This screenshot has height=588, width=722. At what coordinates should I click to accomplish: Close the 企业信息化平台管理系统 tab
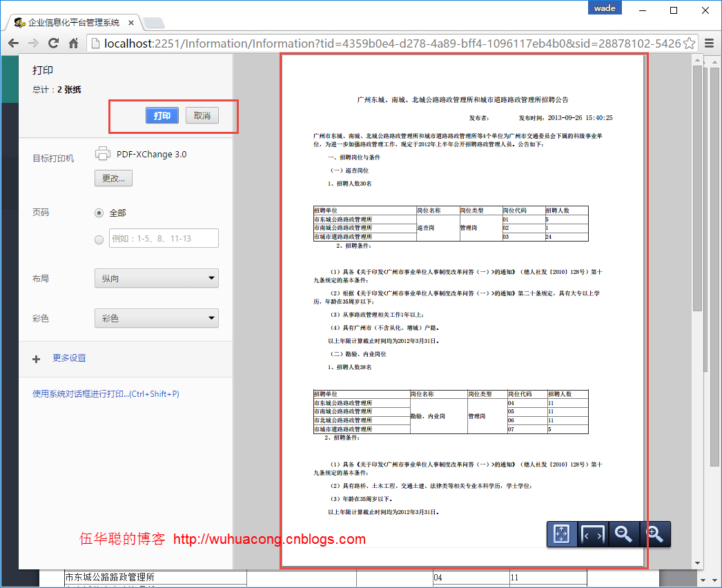130,23
